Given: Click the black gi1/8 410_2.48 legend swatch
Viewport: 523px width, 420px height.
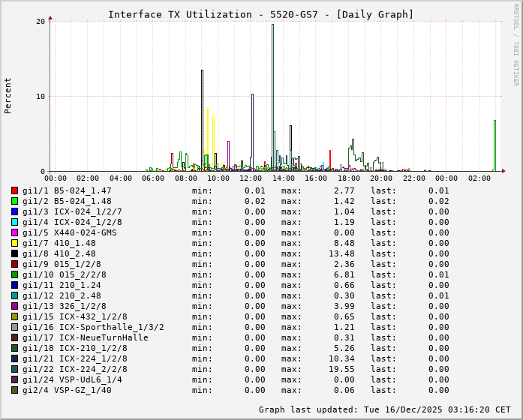Looking at the screenshot, I should [x=14, y=253].
